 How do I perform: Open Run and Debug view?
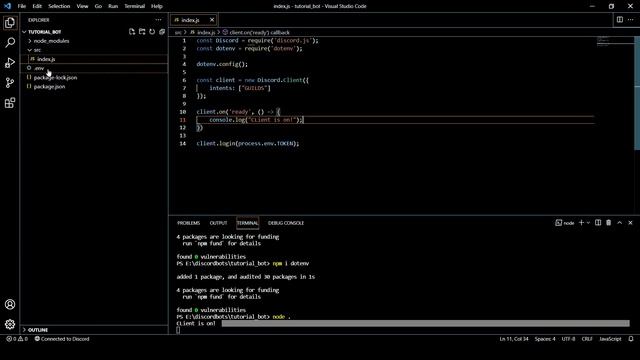[10, 62]
